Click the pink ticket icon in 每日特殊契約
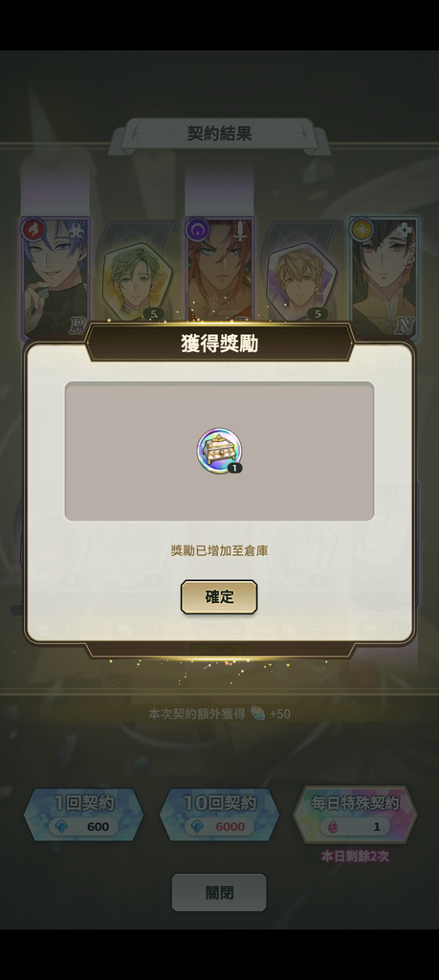The height and width of the screenshot is (980, 439). pyautogui.click(x=333, y=827)
